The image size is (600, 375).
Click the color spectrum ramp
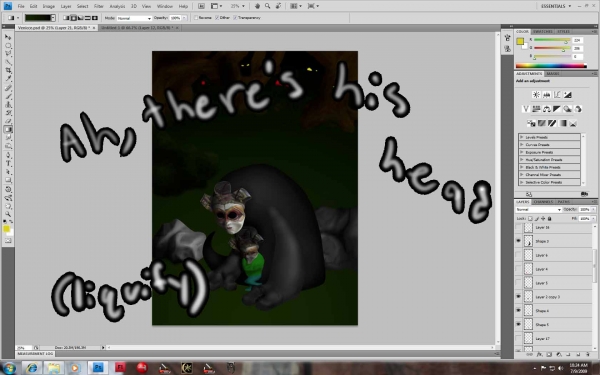551,66
